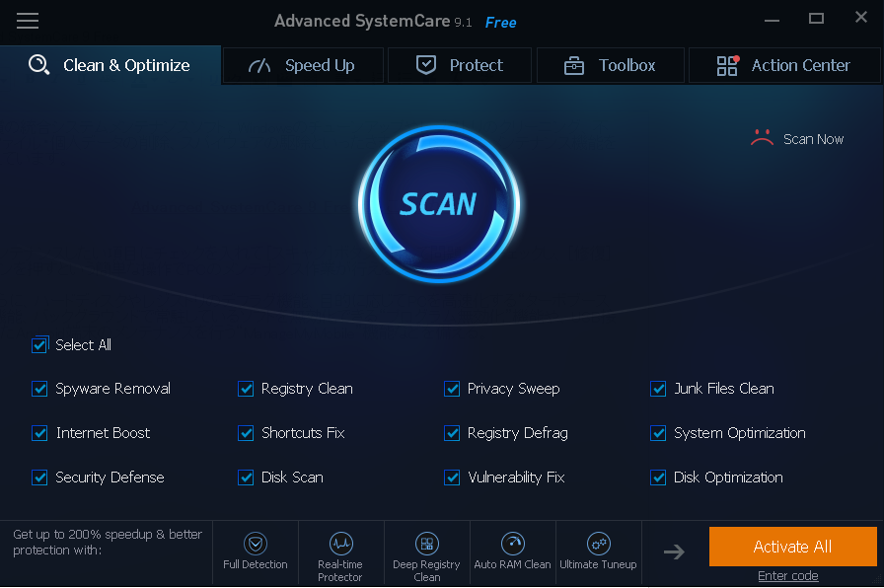Click the 200% speedup promo text

tap(108, 542)
